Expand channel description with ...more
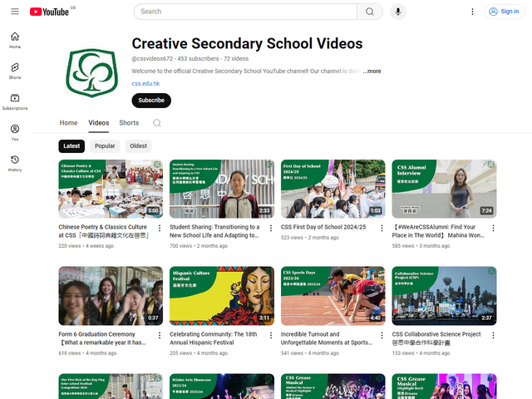This screenshot has width=532, height=399. pyautogui.click(x=372, y=71)
